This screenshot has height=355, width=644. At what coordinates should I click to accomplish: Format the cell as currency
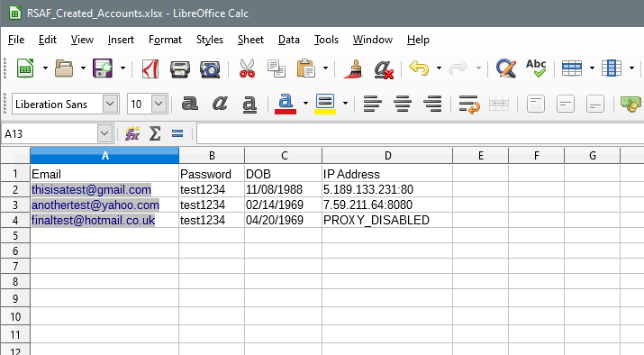(x=630, y=104)
